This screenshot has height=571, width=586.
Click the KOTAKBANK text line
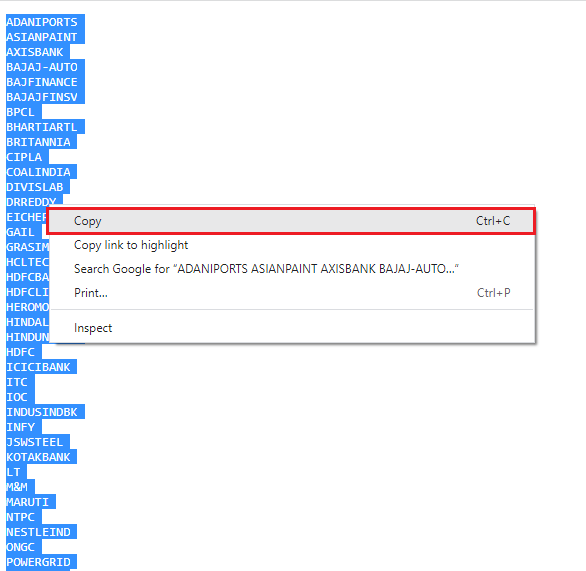[38, 457]
